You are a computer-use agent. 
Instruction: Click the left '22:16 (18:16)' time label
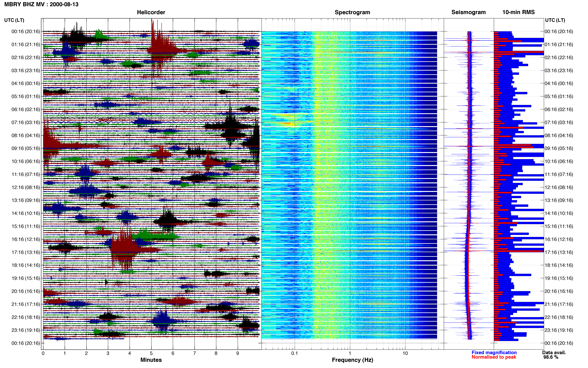26,317
